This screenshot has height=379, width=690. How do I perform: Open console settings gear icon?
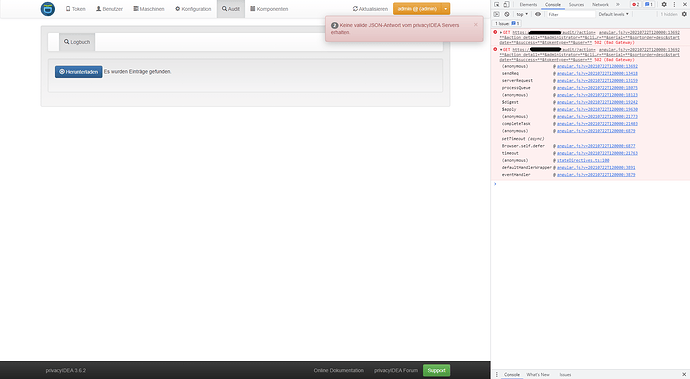[x=684, y=14]
